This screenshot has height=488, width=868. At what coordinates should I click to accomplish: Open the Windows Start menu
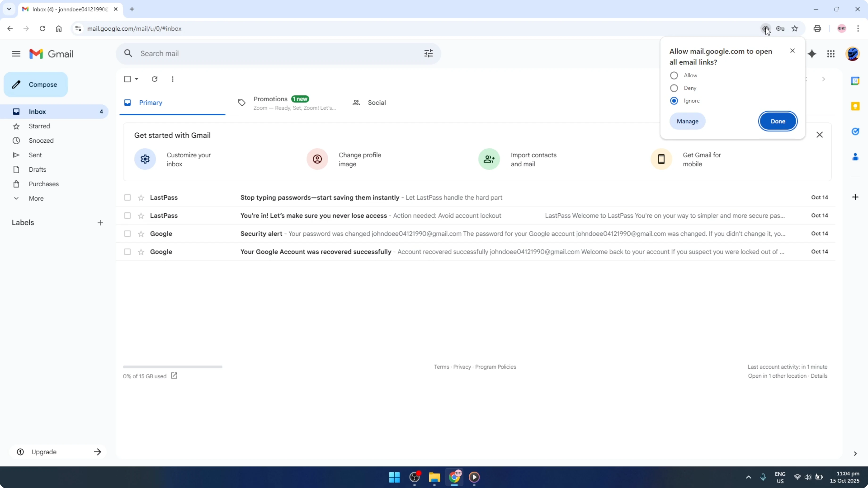[394, 477]
